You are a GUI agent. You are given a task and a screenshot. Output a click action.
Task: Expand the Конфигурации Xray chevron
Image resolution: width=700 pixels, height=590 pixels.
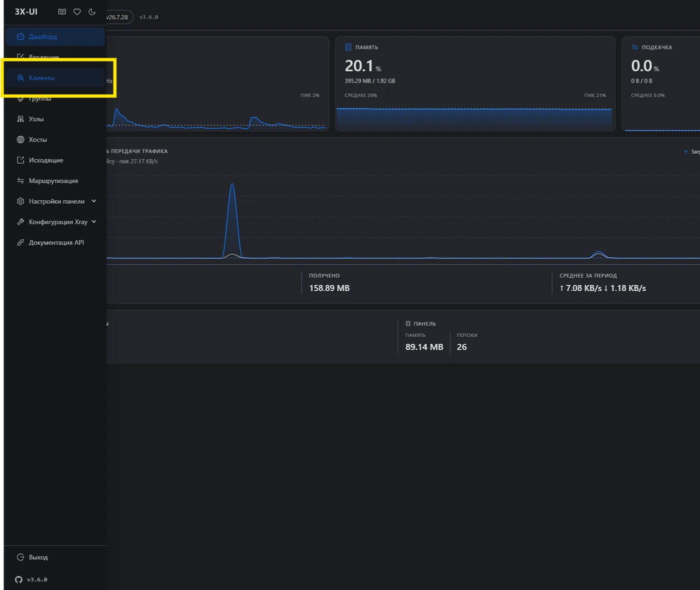coord(94,222)
